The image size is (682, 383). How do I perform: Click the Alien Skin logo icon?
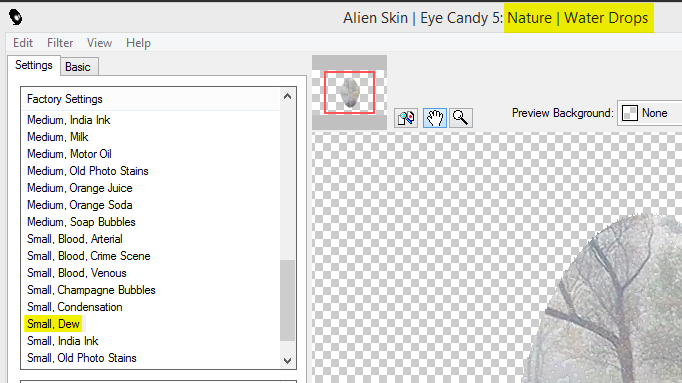click(16, 17)
